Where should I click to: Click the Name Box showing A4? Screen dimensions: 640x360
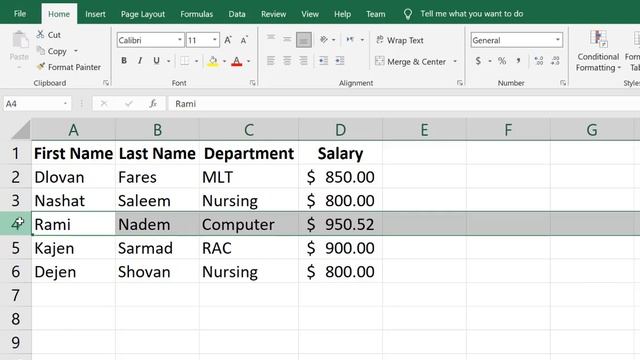point(37,104)
